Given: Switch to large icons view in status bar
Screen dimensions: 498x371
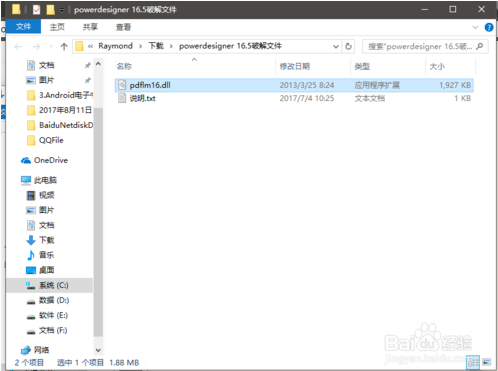Looking at the screenshot, I should click(x=487, y=362).
